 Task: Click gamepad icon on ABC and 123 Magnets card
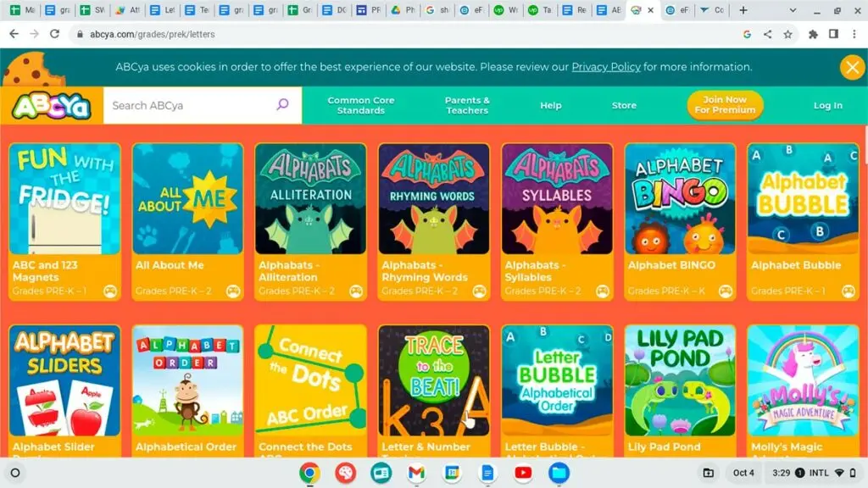[110, 291]
